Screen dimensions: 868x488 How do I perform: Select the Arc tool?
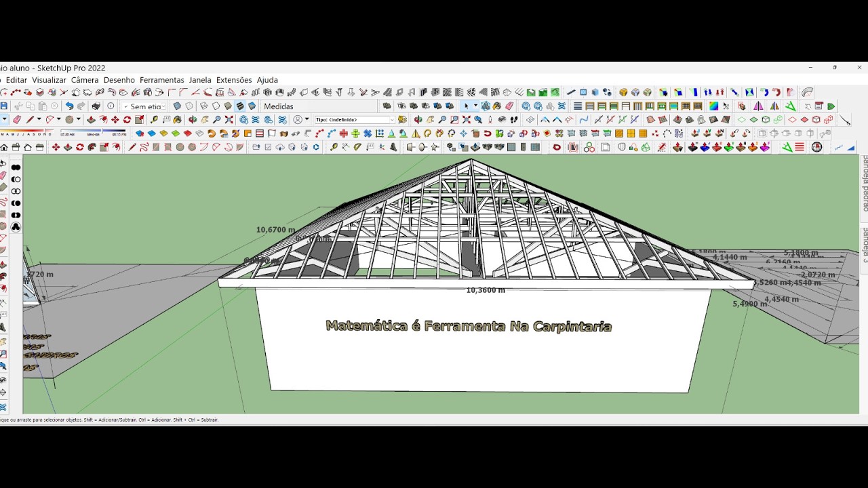click(x=50, y=119)
